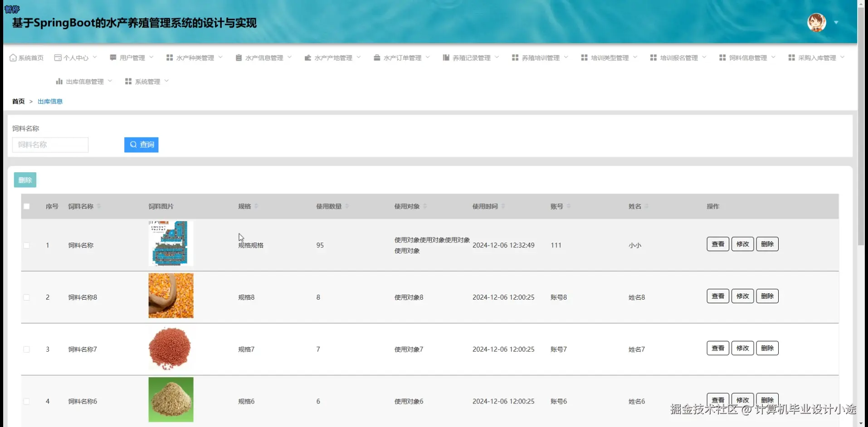Screen dimensions: 868x427
Task: Click the 水产订单管理 briefcase icon
Action: click(x=377, y=58)
